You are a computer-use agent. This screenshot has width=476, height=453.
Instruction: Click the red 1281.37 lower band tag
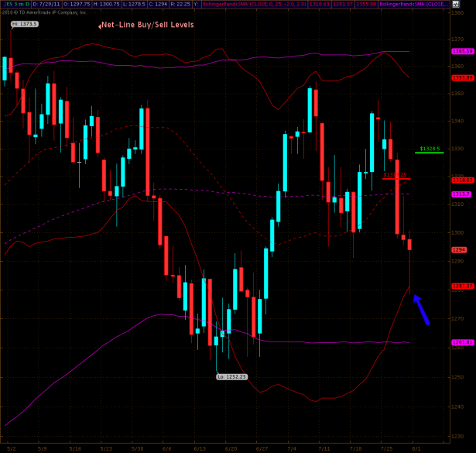click(462, 286)
